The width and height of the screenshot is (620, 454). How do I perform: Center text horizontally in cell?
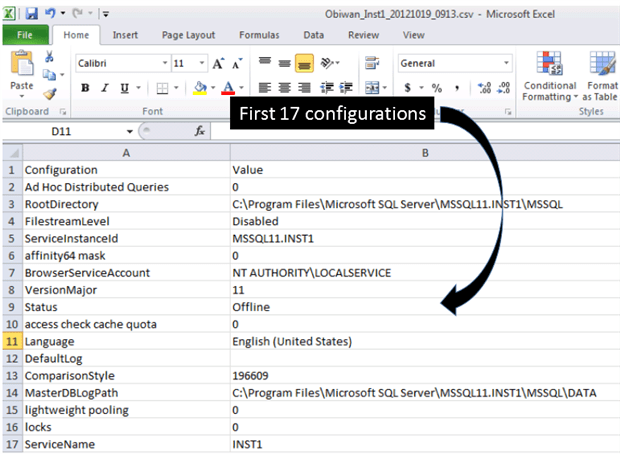click(284, 87)
